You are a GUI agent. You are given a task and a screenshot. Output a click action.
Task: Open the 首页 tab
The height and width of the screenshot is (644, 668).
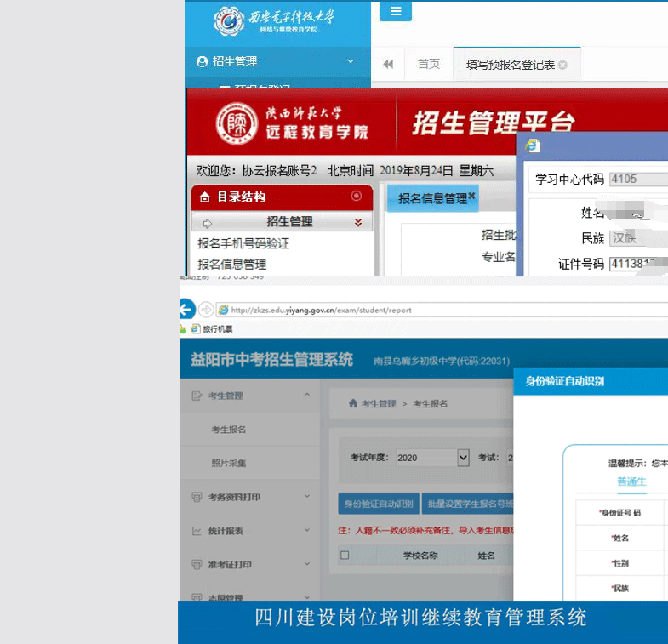click(429, 64)
